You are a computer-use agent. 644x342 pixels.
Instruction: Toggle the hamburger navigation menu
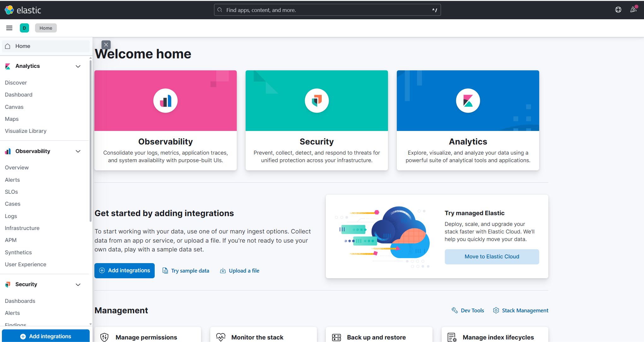(x=9, y=28)
